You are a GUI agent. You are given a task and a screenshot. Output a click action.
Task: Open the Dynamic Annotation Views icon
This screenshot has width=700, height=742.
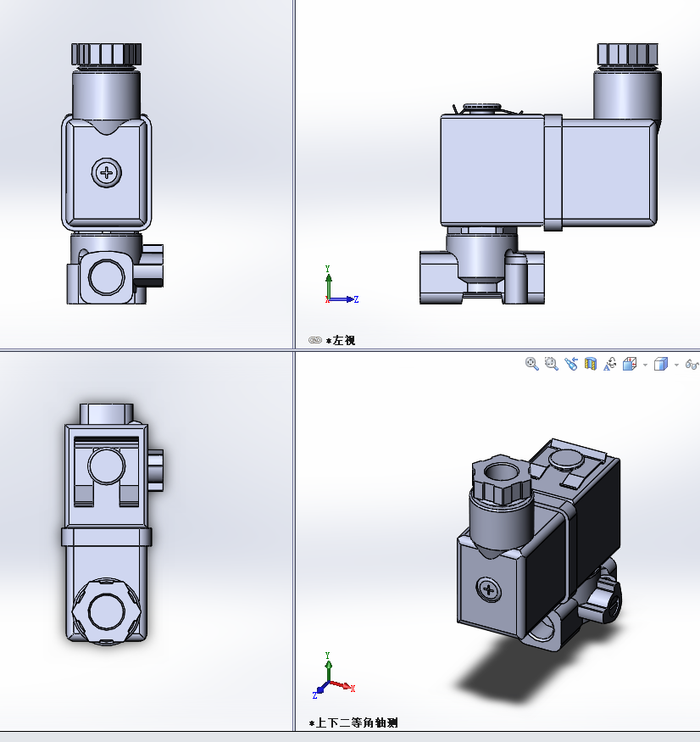(609, 364)
